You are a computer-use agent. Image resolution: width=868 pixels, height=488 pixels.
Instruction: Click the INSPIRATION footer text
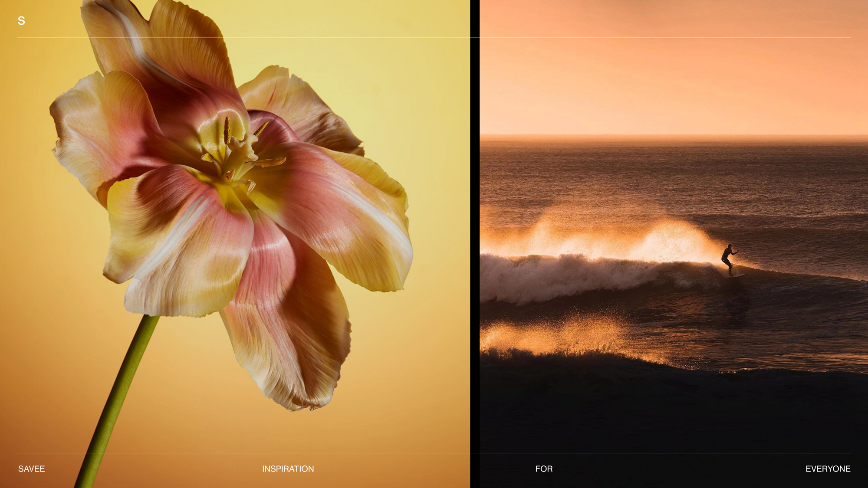coord(288,469)
